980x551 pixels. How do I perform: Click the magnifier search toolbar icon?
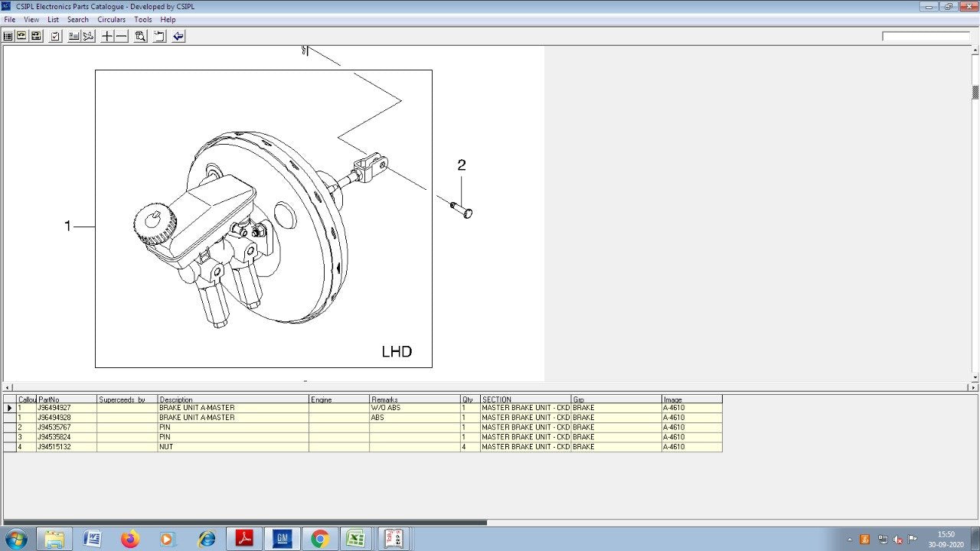tap(140, 36)
